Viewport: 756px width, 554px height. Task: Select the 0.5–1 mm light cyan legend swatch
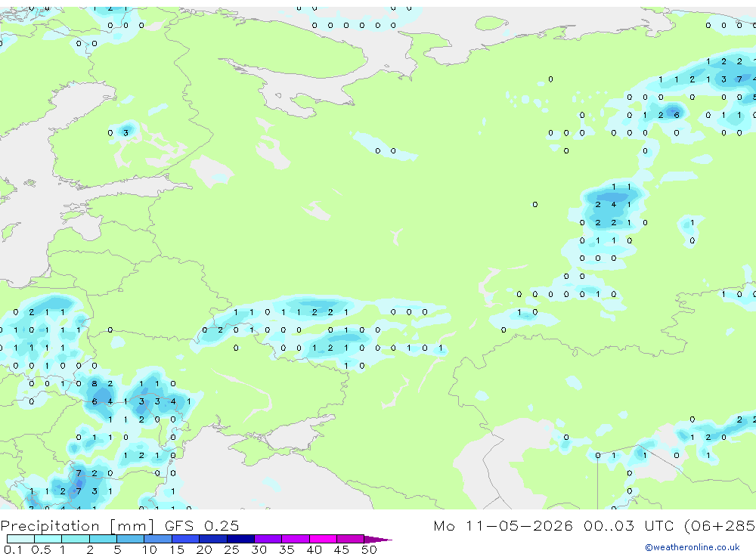click(48, 539)
